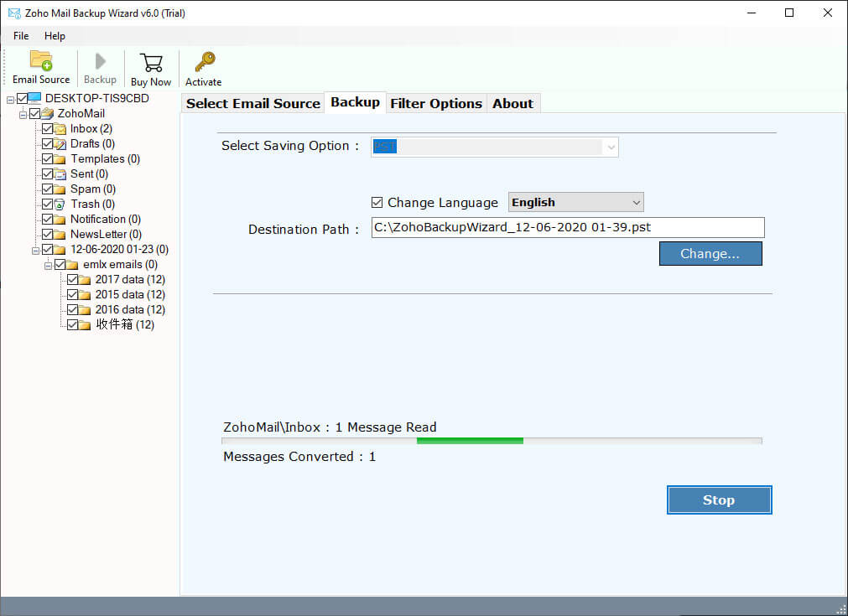Collapse the DESKTOP-TIS9CBD tree node

(10, 100)
